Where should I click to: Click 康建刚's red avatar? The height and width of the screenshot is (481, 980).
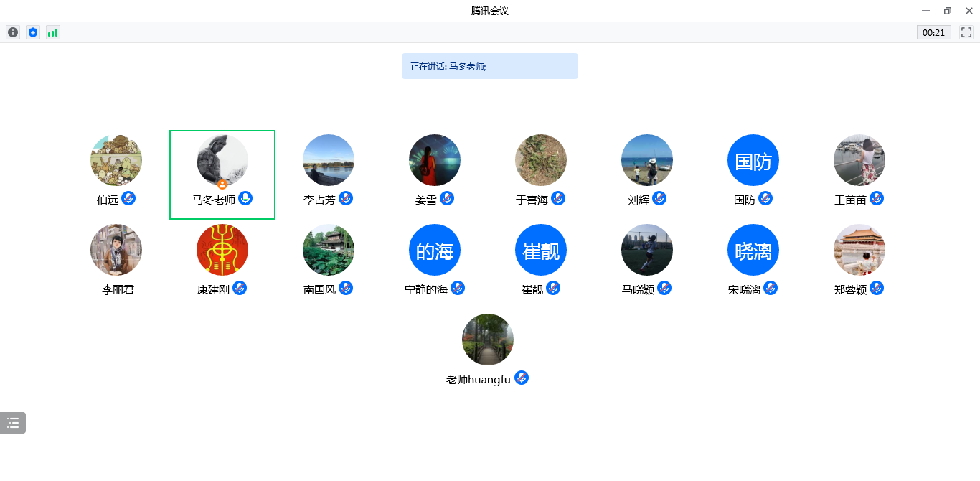tap(222, 250)
